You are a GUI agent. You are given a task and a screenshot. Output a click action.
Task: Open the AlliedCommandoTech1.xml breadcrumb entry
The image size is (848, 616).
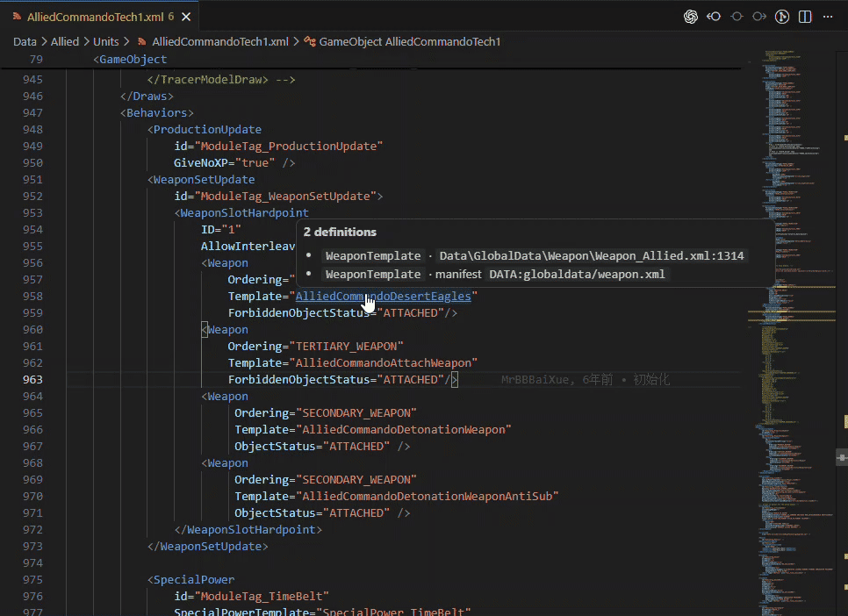220,41
